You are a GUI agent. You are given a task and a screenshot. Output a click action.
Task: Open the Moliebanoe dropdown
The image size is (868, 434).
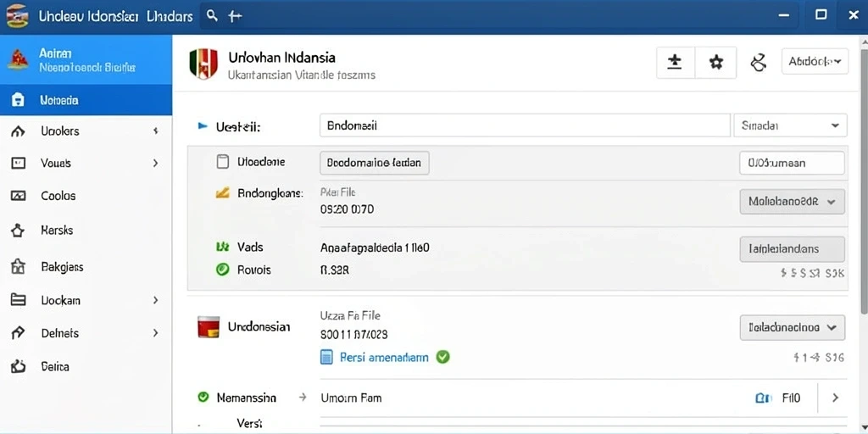pos(793,202)
